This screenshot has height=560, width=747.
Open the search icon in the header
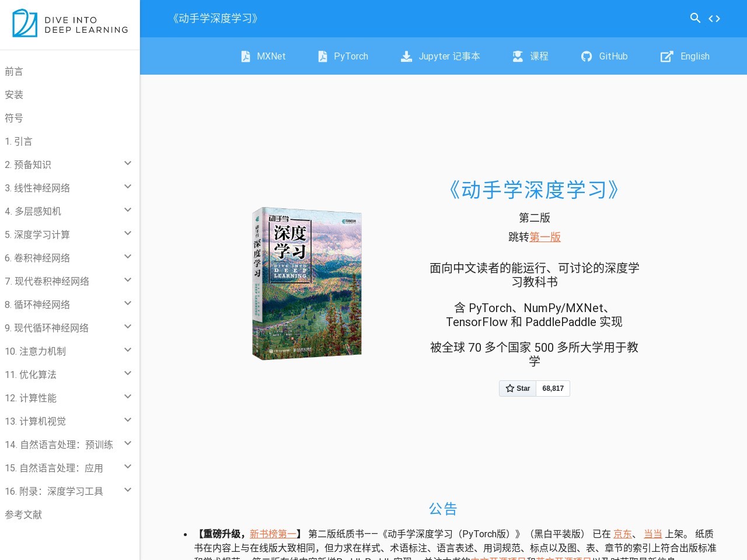click(x=695, y=18)
